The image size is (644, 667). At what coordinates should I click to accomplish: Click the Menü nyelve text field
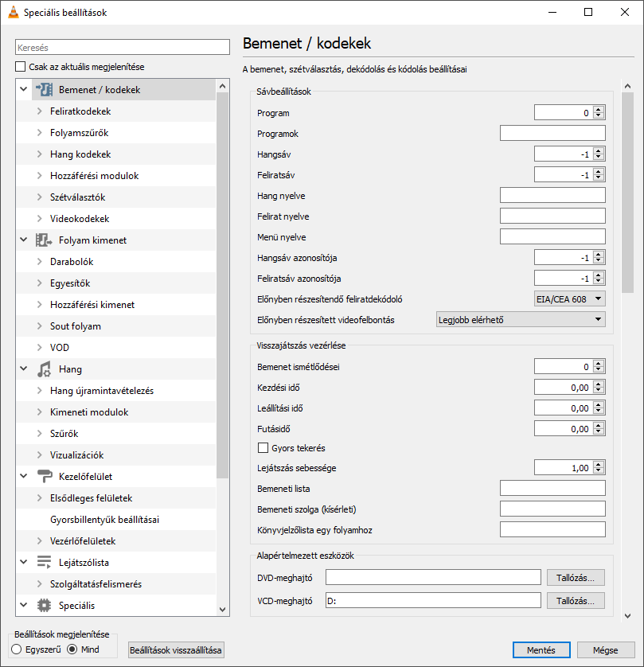click(x=552, y=236)
